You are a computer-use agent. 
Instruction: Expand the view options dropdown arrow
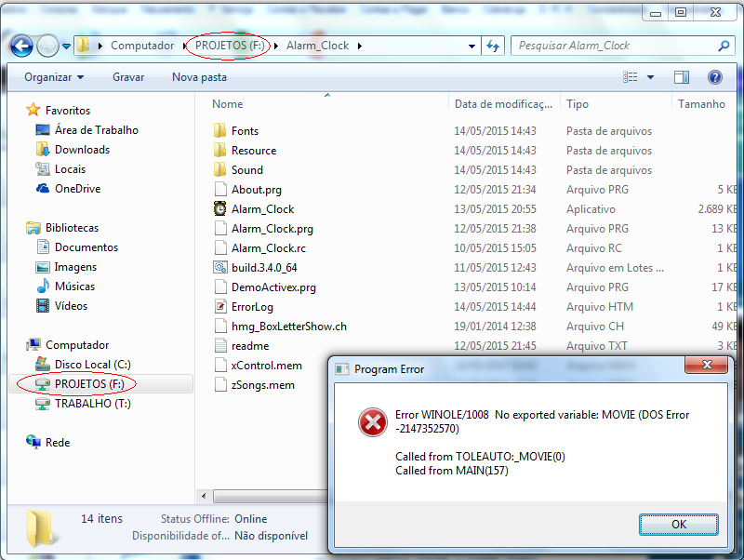click(650, 77)
